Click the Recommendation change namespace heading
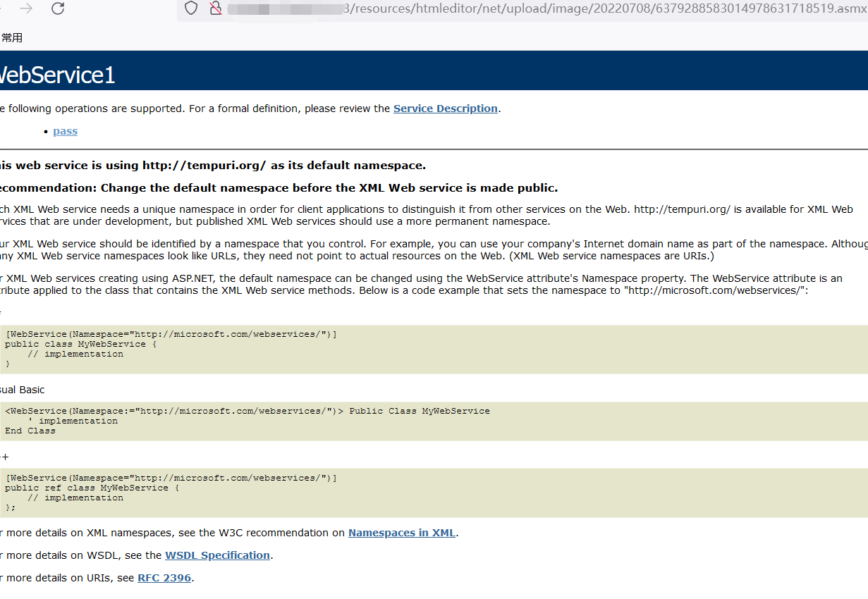Viewport: 868px width, 599px height. (278, 188)
